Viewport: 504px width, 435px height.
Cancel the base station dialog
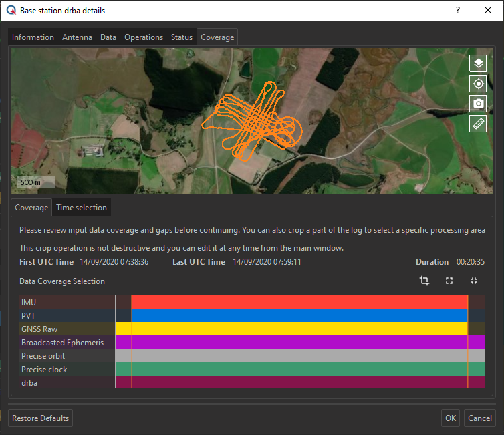pos(479,418)
